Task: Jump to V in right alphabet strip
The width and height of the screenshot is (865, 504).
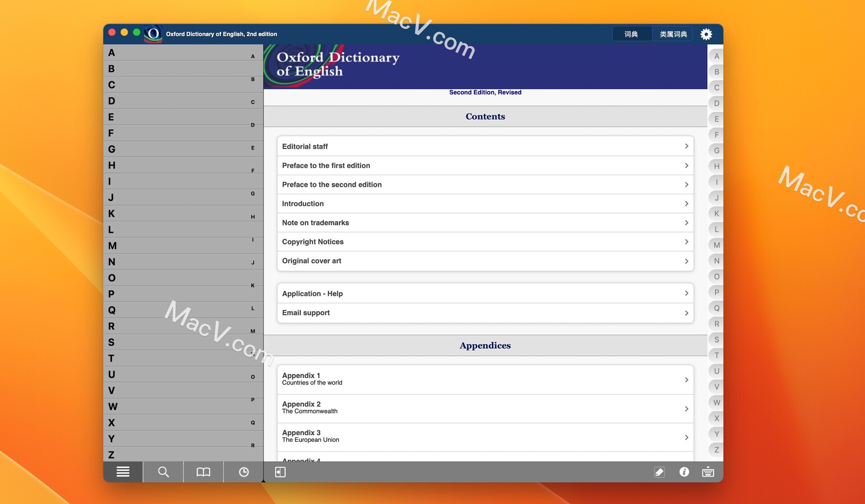Action: click(716, 387)
